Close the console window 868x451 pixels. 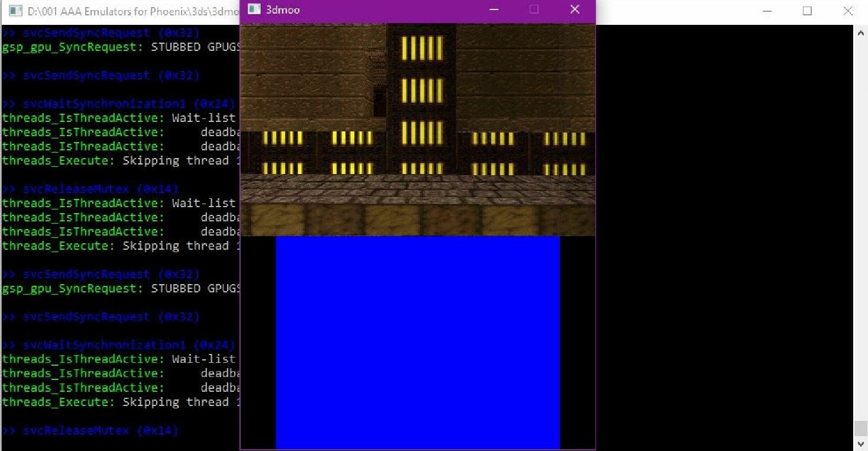(848, 11)
